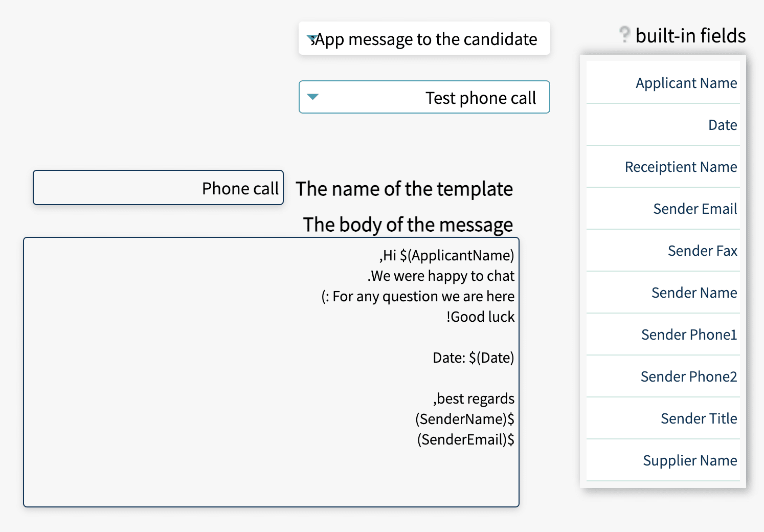Add the Sender Name field
Image resolution: width=764 pixels, height=532 pixels.
pos(663,293)
